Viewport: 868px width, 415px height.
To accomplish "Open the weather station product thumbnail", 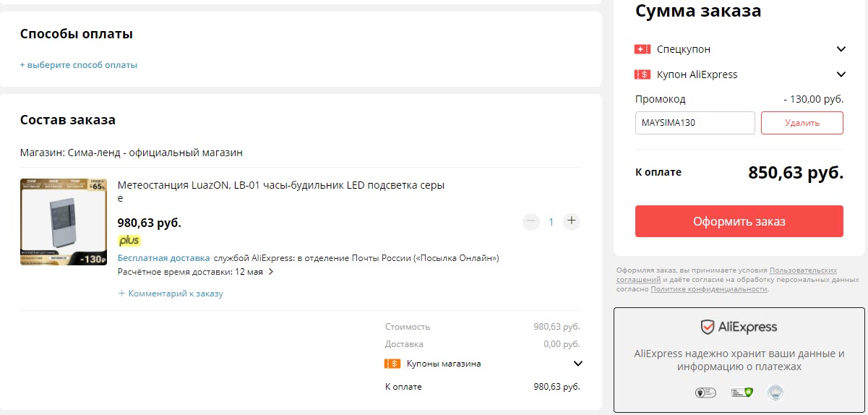I will [x=64, y=221].
